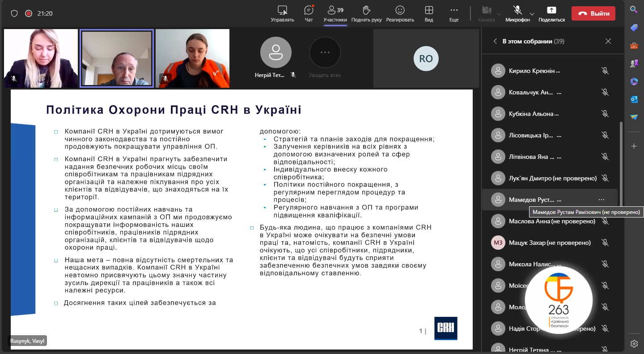Viewport: 644px width, 354px height.
Task: Click the avatar of Мамедов Руст
Action: [x=498, y=200]
